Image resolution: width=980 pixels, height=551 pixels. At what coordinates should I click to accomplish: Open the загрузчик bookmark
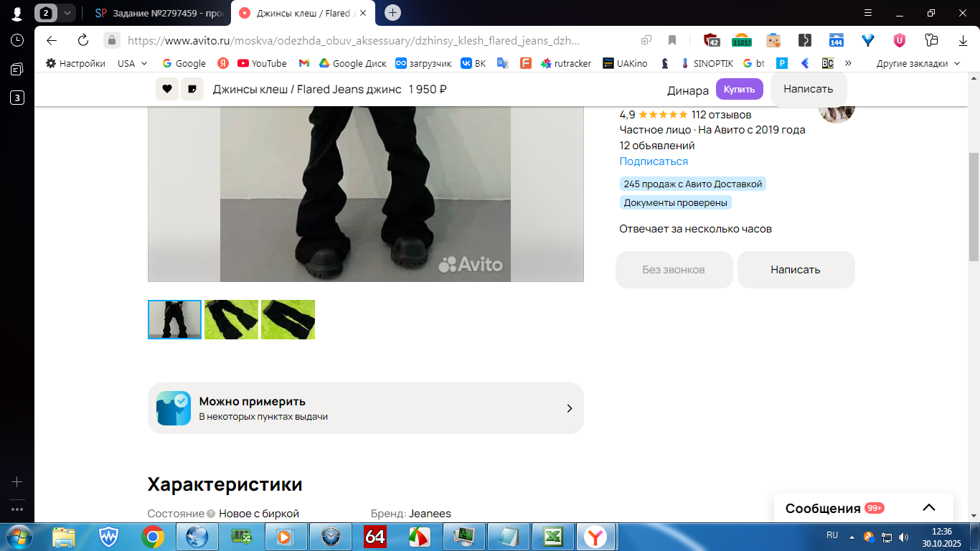[423, 63]
